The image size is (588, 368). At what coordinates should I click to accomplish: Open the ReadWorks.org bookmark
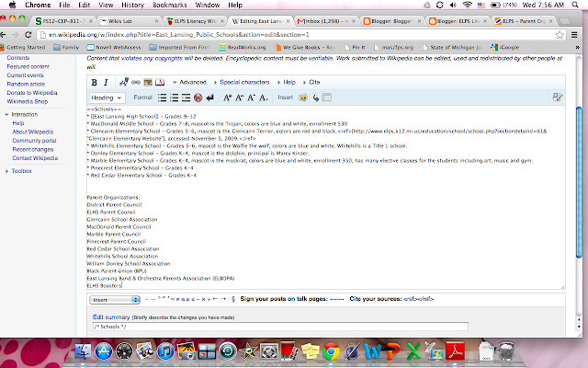pos(243,47)
